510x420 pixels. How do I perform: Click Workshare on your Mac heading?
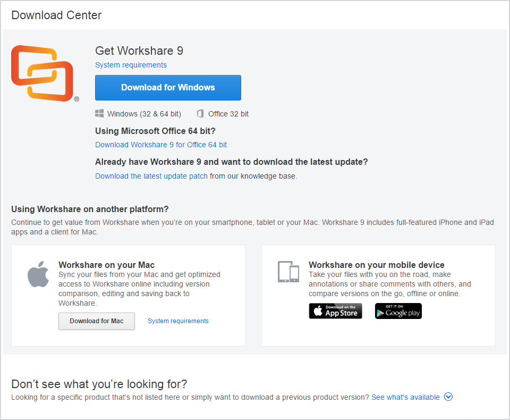(x=106, y=265)
